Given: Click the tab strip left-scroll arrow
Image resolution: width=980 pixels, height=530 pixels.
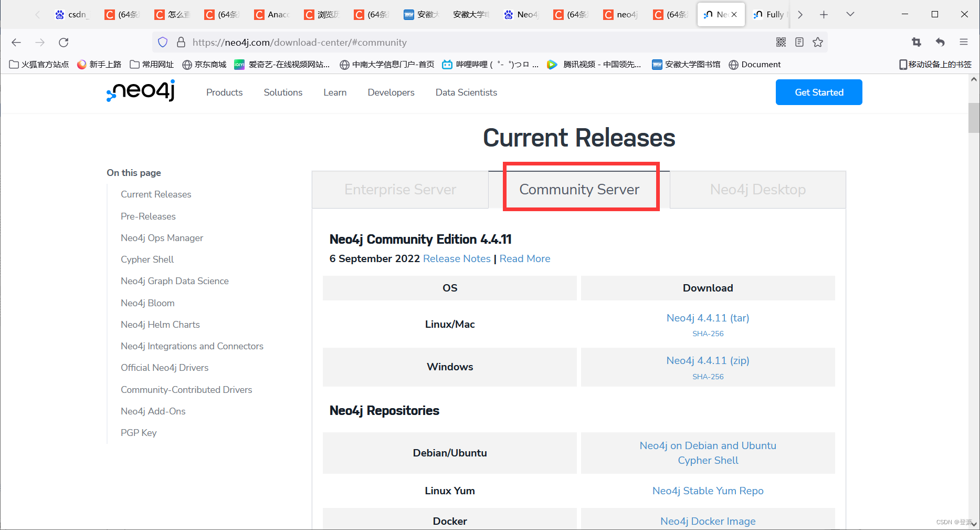Looking at the screenshot, I should click(x=37, y=15).
